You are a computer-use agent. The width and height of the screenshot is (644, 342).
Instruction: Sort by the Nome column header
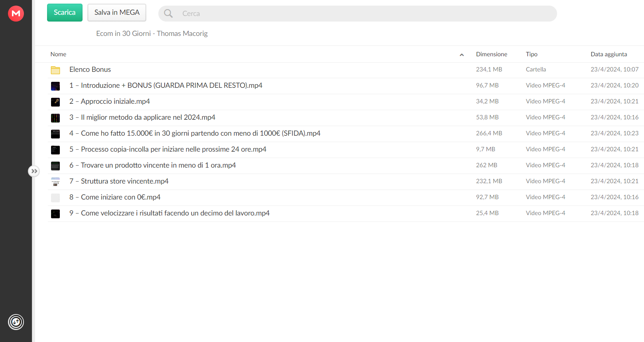click(58, 54)
